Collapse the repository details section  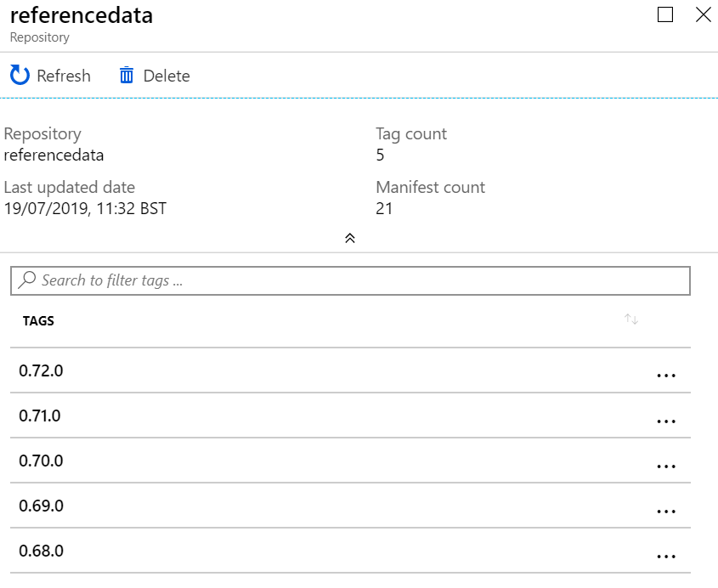[349, 239]
